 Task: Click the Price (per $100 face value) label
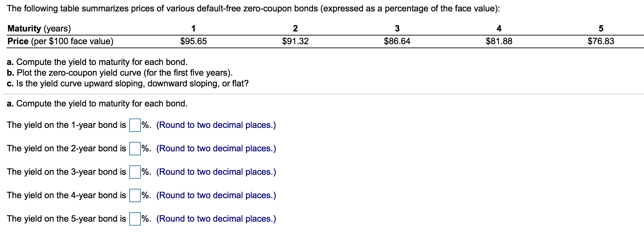click(60, 41)
